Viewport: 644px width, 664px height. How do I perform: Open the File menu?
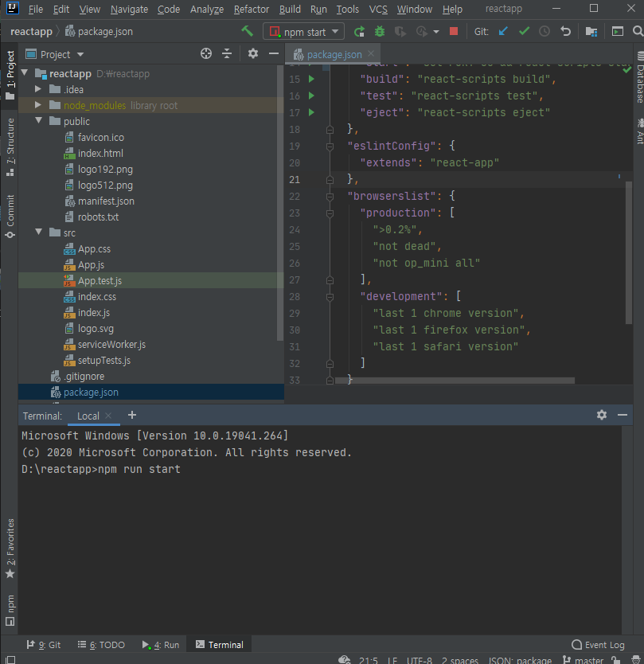click(x=36, y=9)
